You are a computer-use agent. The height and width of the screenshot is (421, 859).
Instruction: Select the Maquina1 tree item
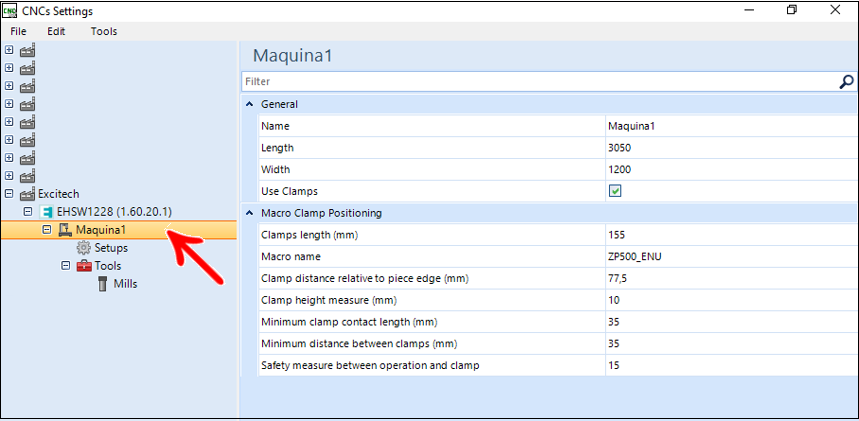click(101, 230)
